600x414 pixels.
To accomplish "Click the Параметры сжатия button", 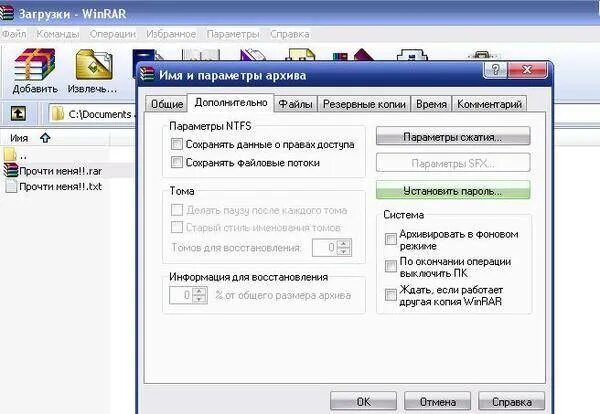I will tap(453, 136).
